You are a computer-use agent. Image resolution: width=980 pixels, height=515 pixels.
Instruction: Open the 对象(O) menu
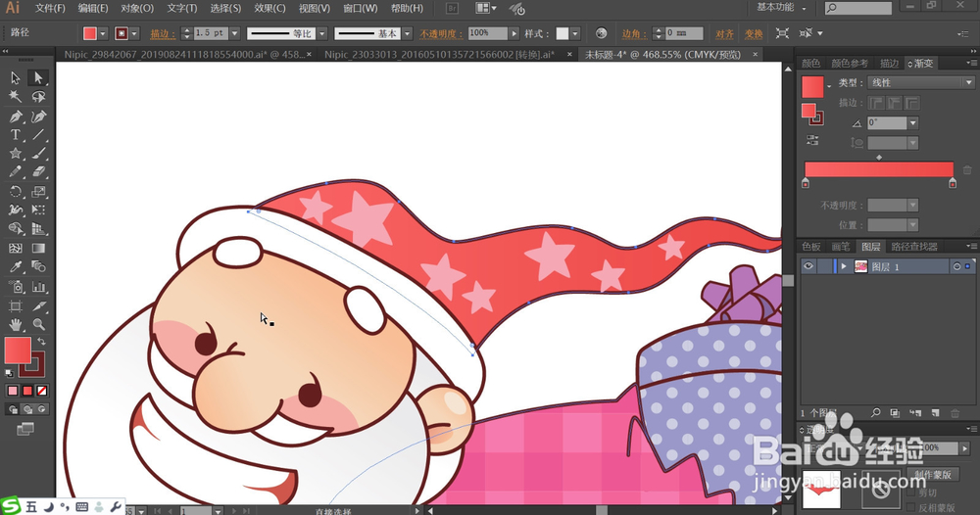coord(137,8)
